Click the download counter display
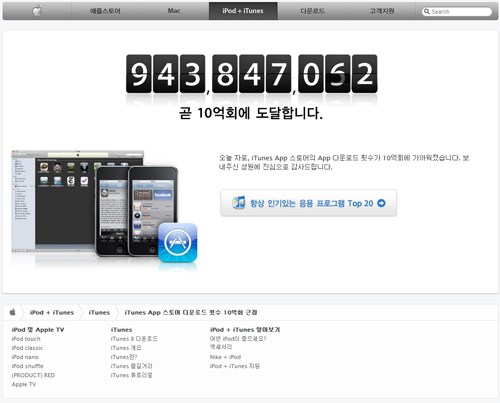The height and width of the screenshot is (403, 500). 252,74
